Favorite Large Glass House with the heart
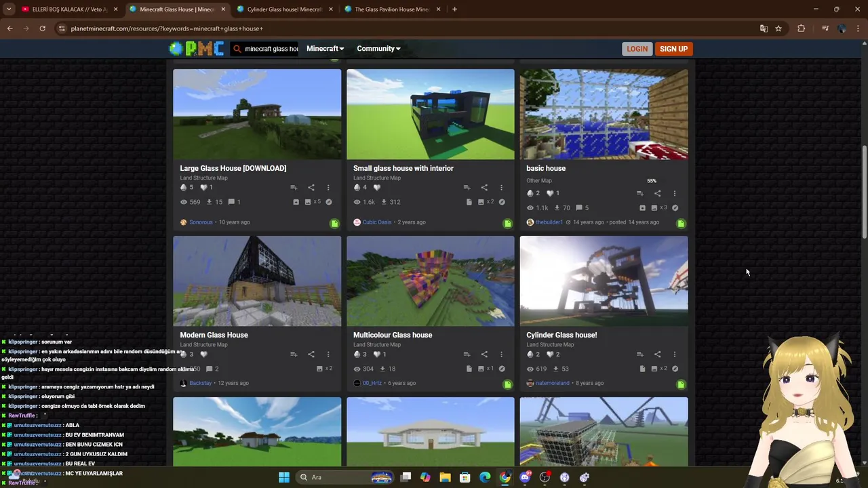868x488 pixels. 203,188
